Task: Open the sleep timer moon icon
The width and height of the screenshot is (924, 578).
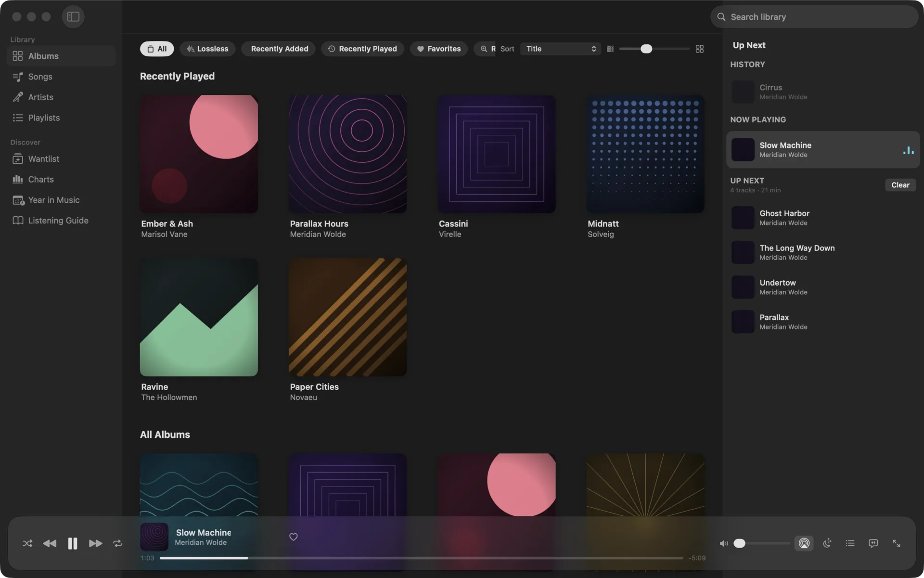Action: click(x=827, y=543)
